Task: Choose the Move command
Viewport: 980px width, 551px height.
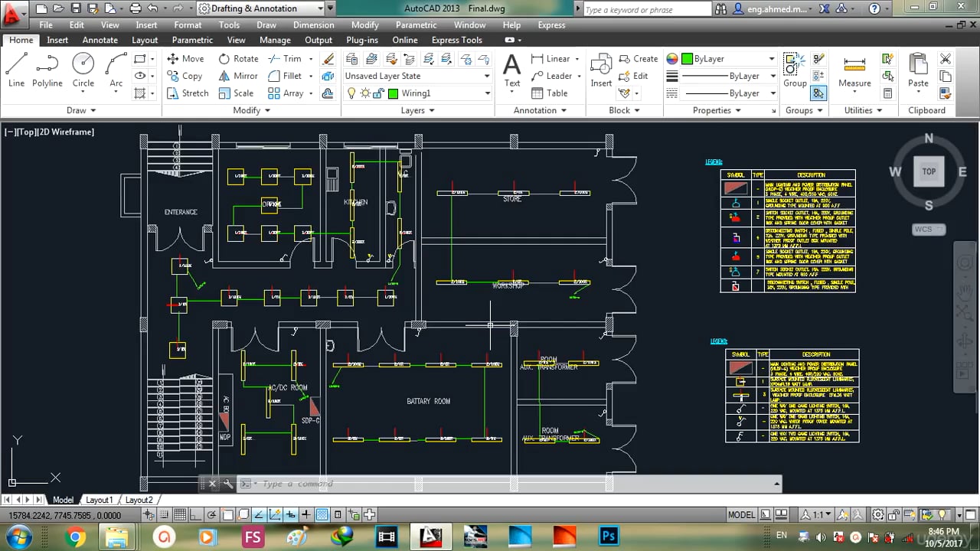Action: [185, 58]
